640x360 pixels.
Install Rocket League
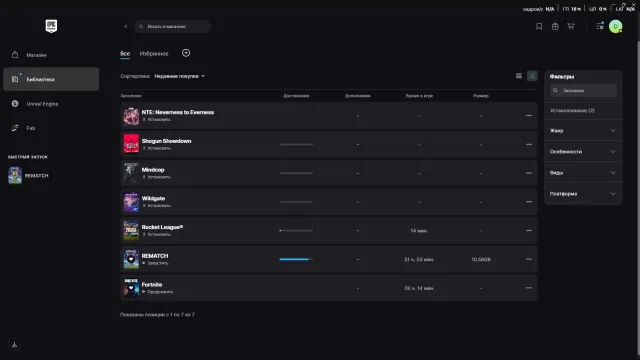(157, 234)
